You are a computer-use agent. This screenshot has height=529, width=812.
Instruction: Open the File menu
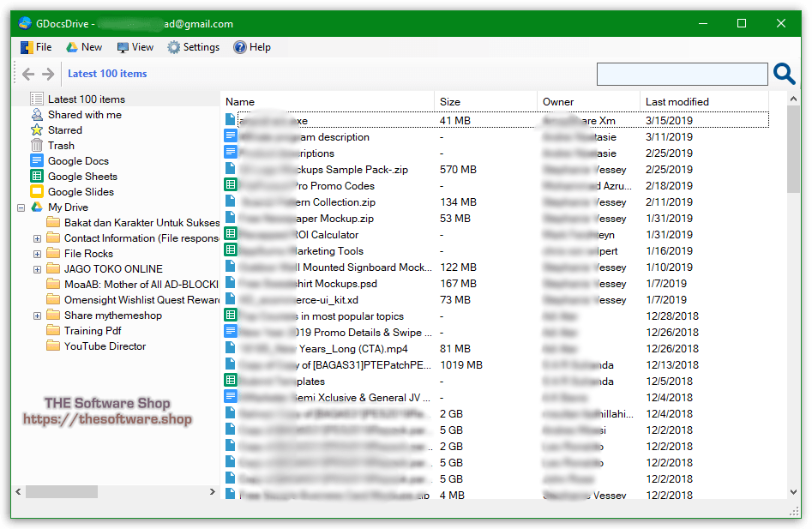[36, 47]
